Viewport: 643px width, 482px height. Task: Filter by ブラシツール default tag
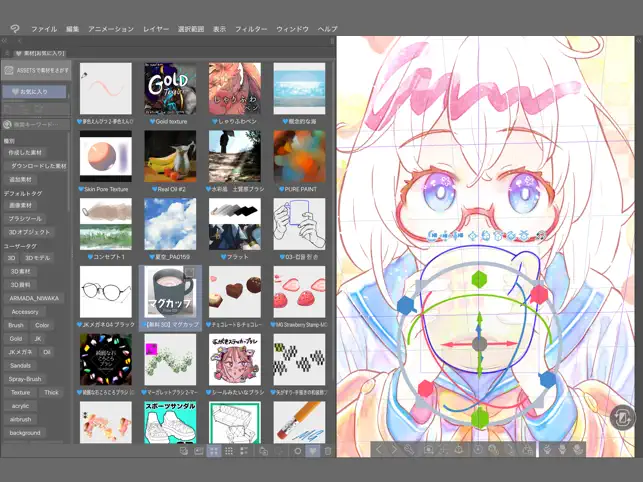(x=25, y=219)
